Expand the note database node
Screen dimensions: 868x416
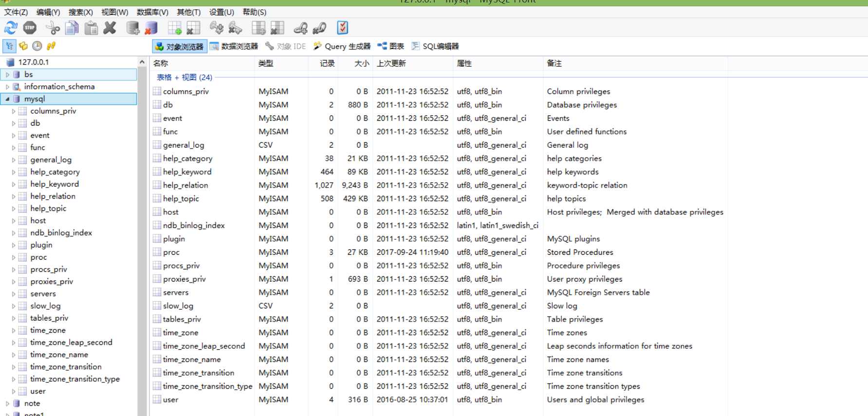[7, 403]
